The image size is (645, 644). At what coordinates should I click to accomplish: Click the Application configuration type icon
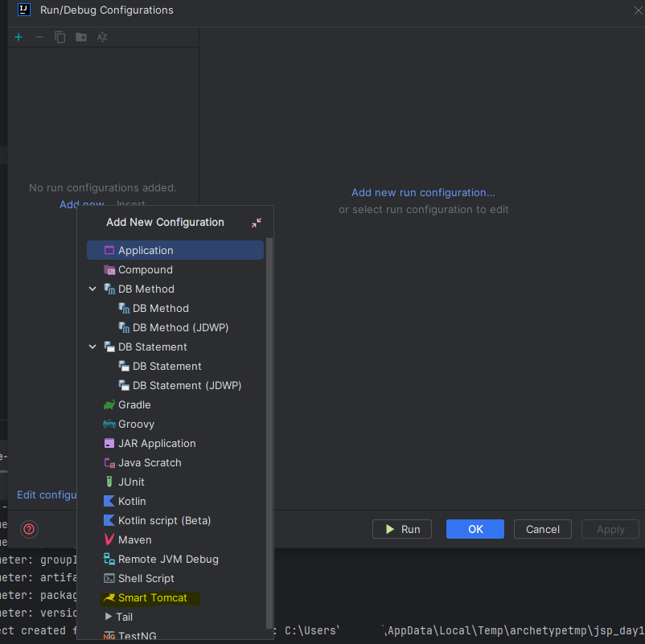point(109,250)
